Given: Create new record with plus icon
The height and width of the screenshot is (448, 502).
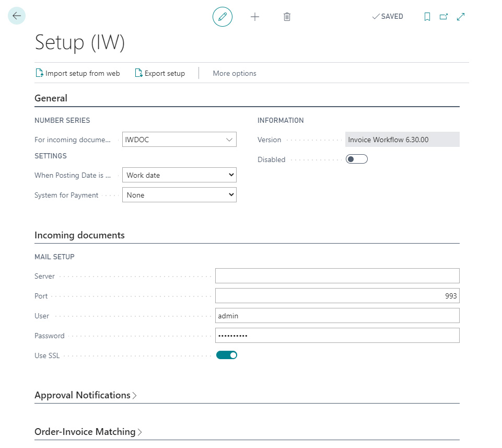Looking at the screenshot, I should point(255,17).
